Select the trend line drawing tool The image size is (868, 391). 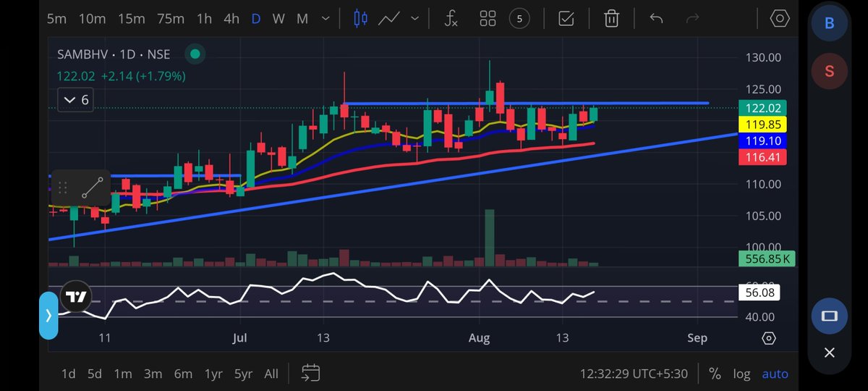[92, 188]
